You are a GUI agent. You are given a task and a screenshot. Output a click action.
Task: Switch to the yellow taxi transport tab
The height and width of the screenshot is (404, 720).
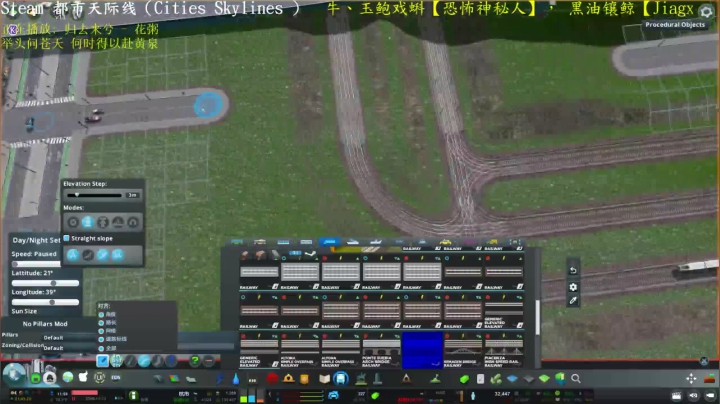click(445, 242)
